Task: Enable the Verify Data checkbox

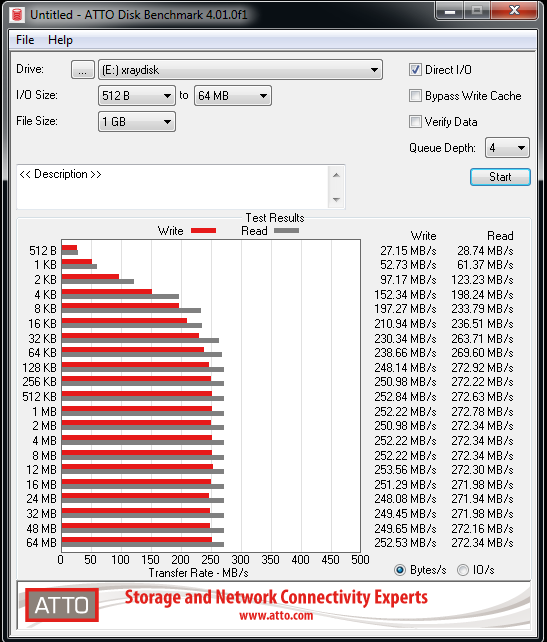Action: point(415,122)
